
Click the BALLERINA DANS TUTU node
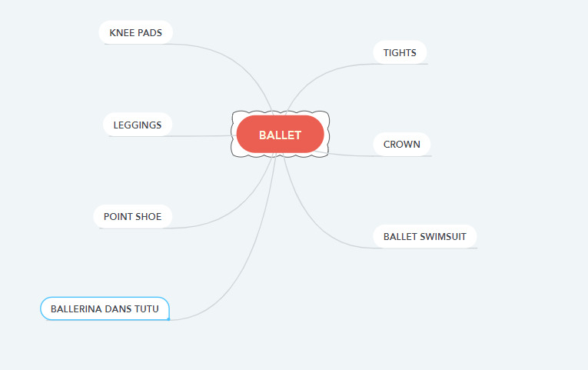tap(105, 308)
